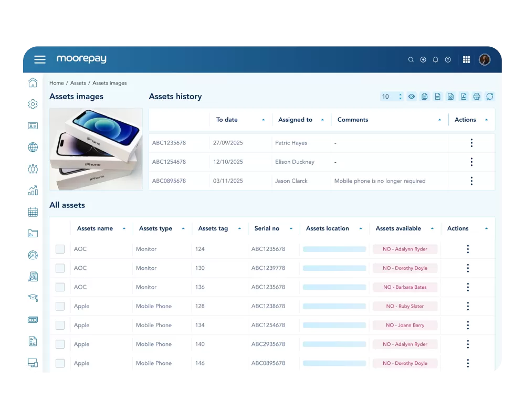Open actions menu for Elison Duckney row
Image resolution: width=525 pixels, height=420 pixels.
coord(472,162)
